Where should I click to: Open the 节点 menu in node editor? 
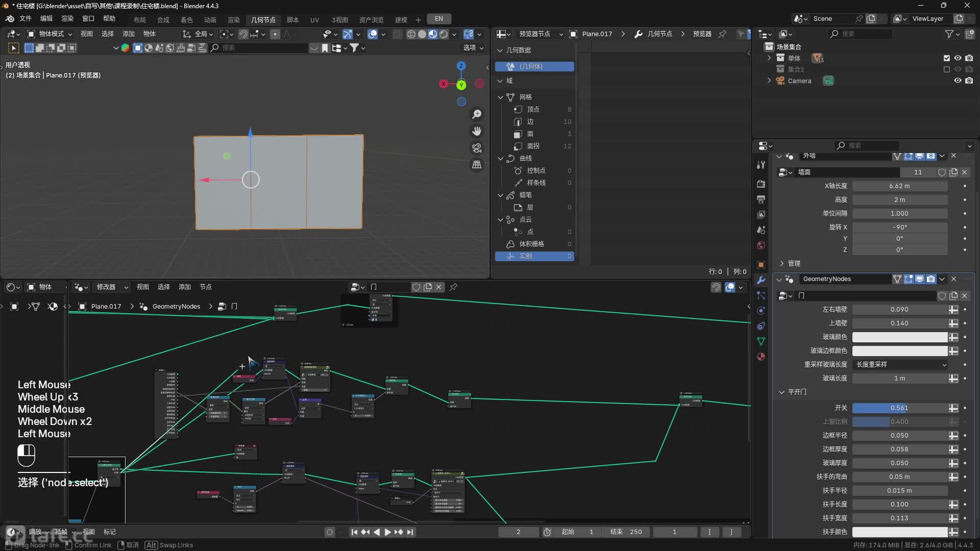click(x=205, y=287)
